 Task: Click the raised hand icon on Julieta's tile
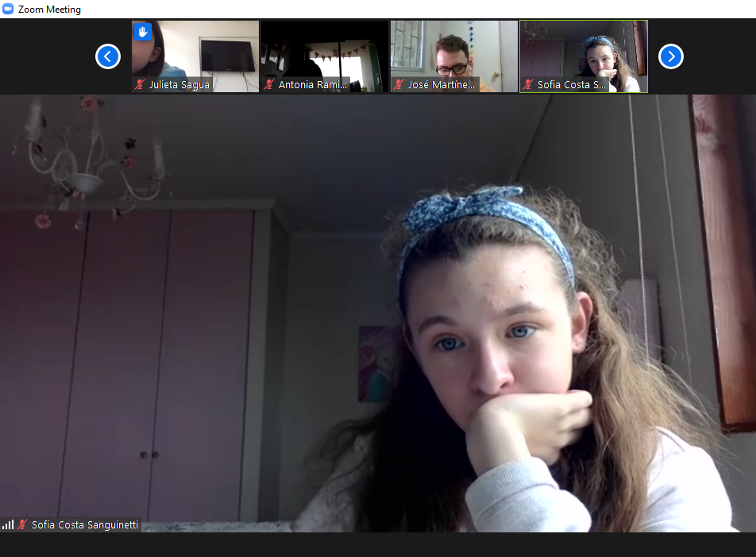point(143,32)
